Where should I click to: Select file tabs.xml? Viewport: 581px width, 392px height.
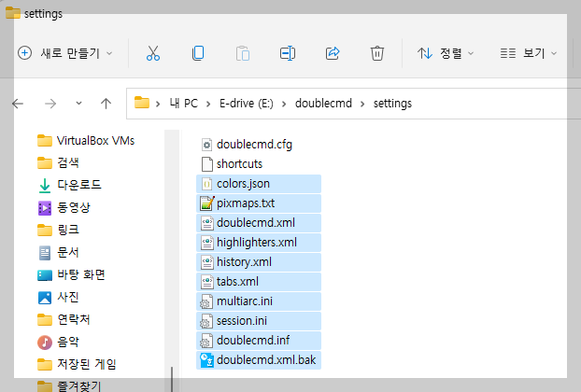click(259, 282)
